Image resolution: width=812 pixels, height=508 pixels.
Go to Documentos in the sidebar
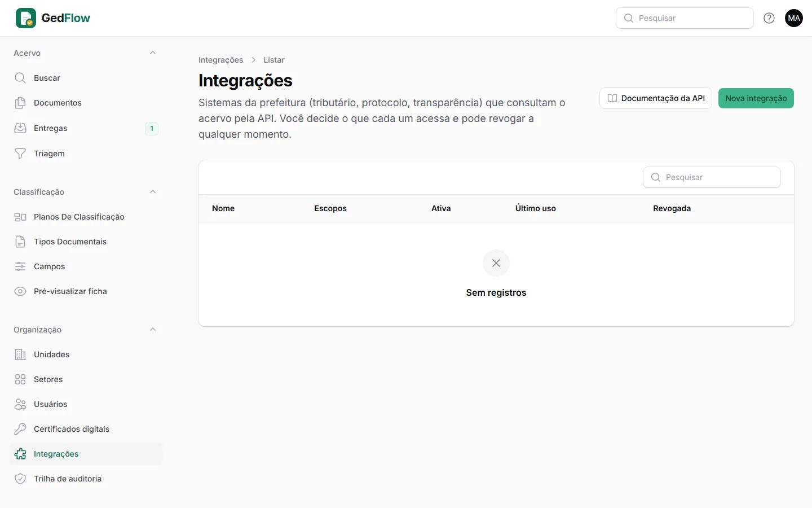click(x=86, y=103)
